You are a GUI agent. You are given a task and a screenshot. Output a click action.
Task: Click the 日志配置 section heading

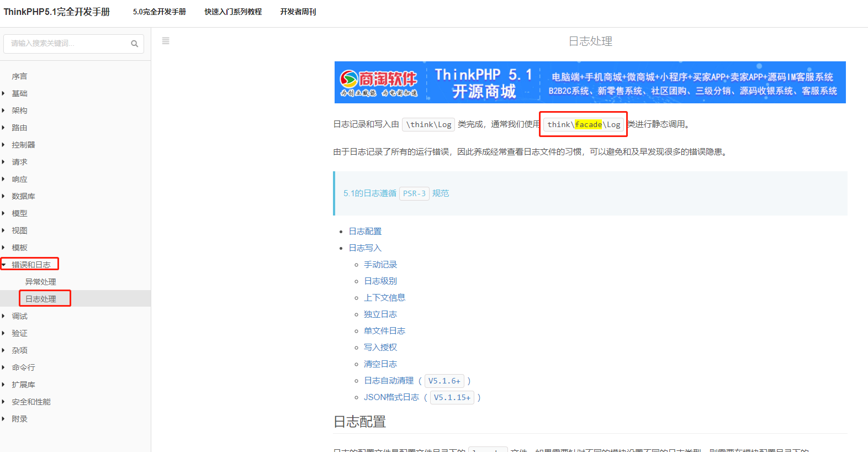tap(359, 422)
